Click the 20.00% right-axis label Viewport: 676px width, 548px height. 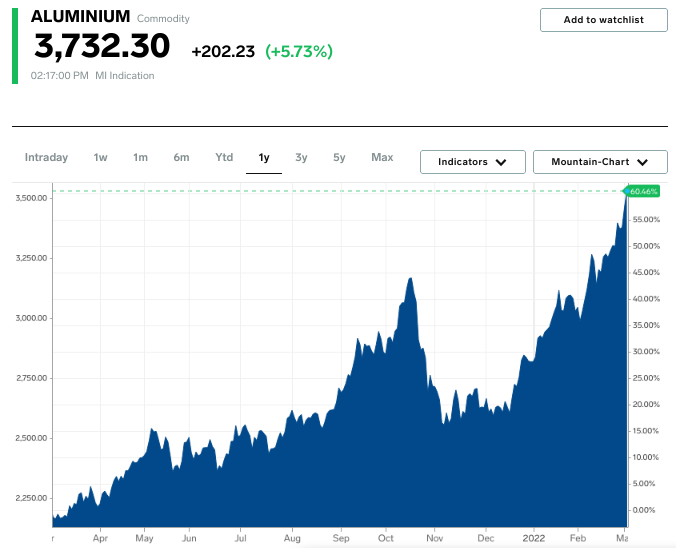[646, 404]
